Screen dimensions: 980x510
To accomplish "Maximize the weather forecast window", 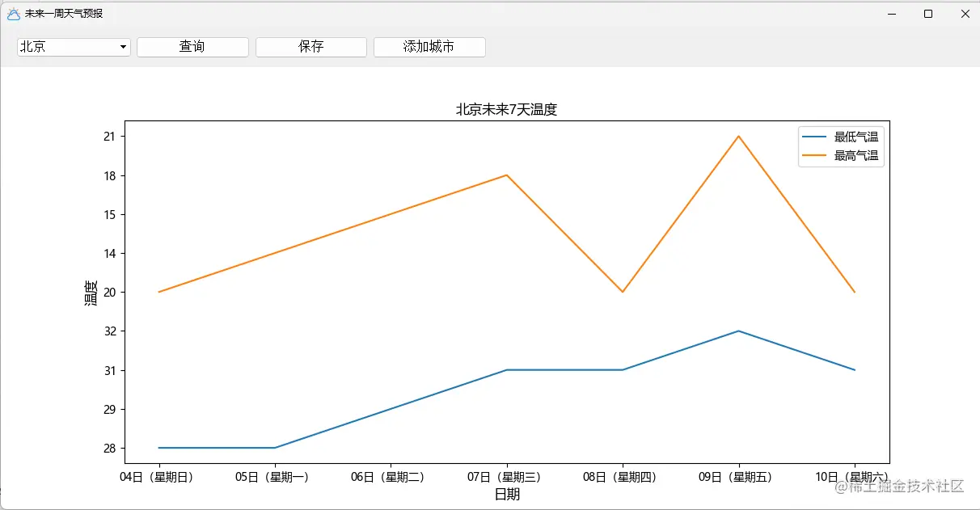I will [x=928, y=14].
